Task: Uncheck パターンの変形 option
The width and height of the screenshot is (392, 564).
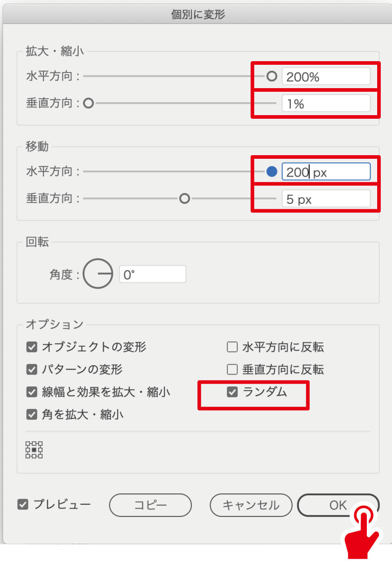Action: [x=31, y=370]
